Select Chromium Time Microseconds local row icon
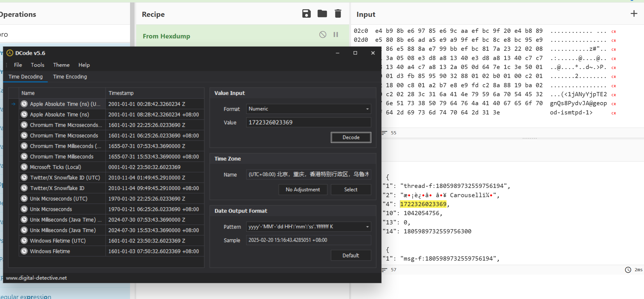This screenshot has height=299, width=644. pos(24,135)
